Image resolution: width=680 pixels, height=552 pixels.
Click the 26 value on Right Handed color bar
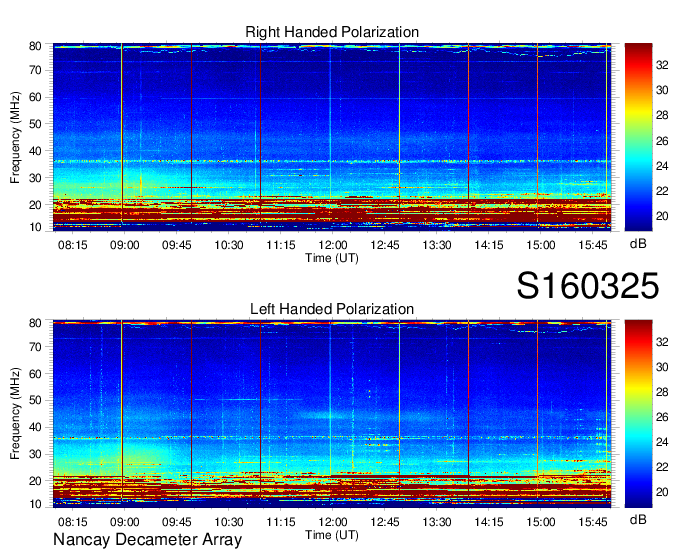point(662,141)
